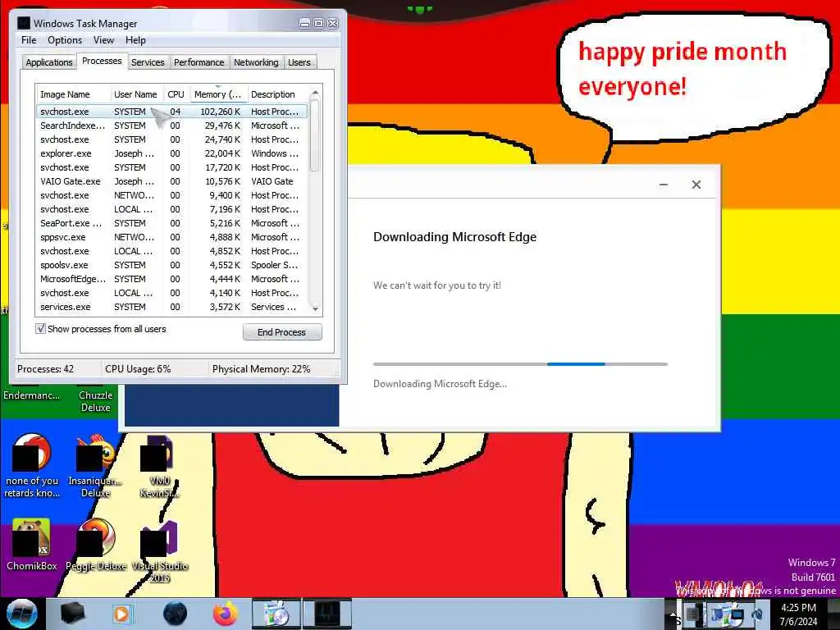Open the 'none of you' desktop icon
This screenshot has width=840, height=630.
(x=32, y=466)
